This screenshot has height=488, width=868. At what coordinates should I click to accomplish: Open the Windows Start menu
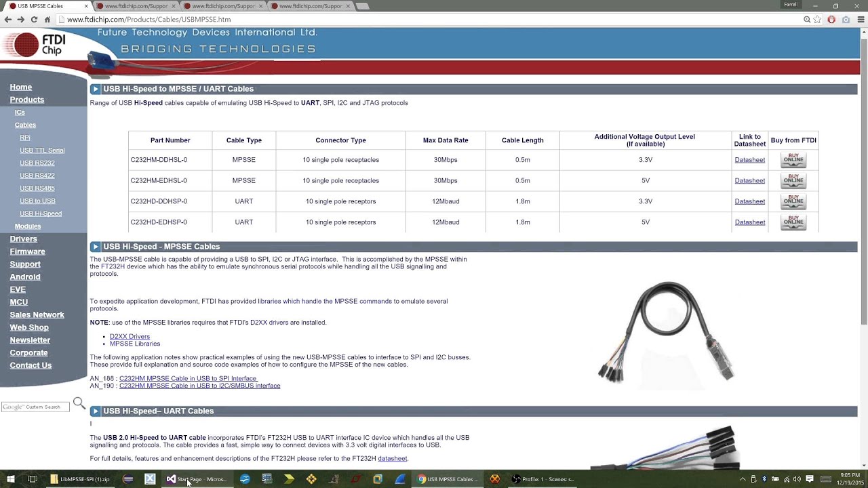11,479
